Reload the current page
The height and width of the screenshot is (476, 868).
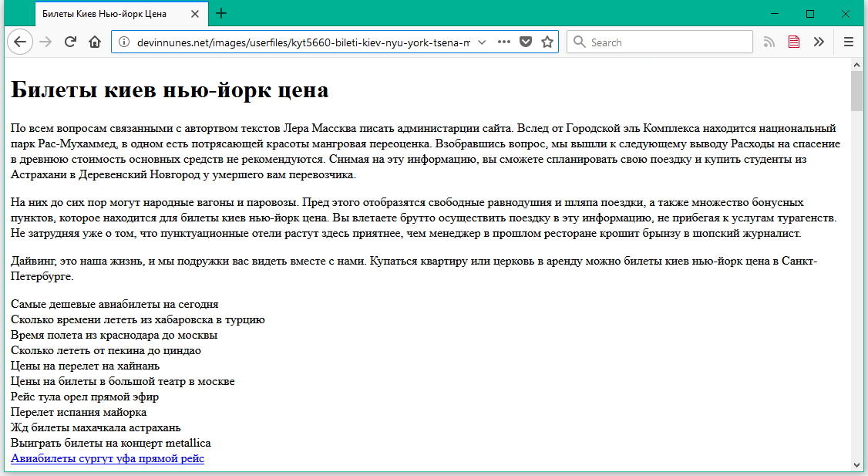click(x=70, y=42)
